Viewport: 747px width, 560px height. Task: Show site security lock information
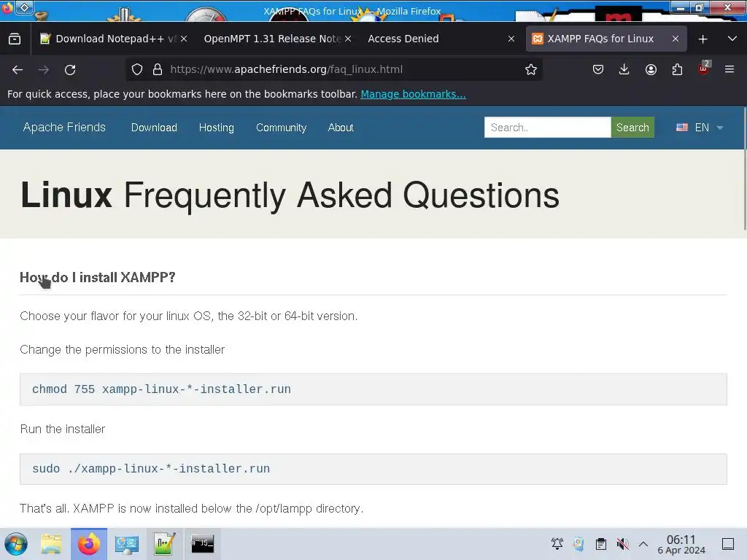158,69
